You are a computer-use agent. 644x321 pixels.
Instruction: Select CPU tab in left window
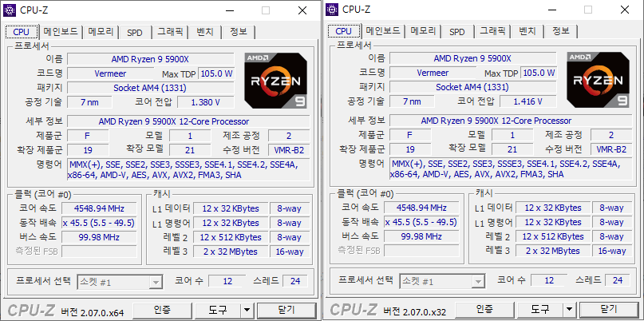tap(22, 31)
